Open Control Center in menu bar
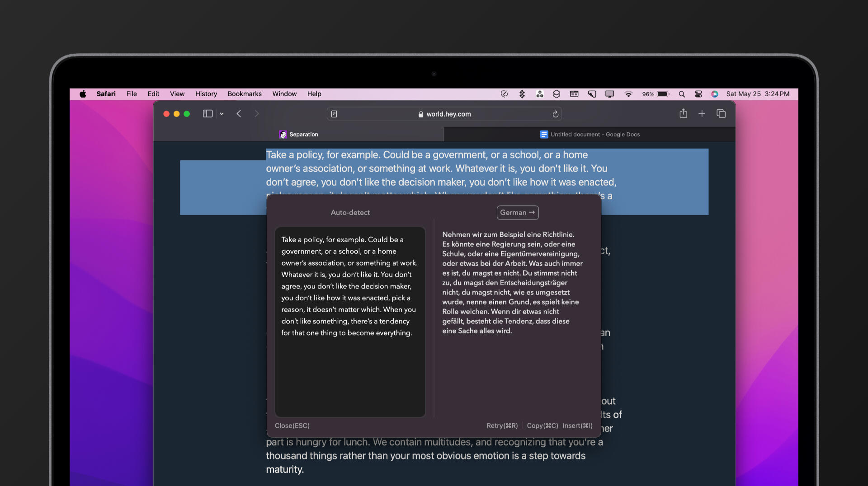This screenshot has width=868, height=486. [698, 94]
